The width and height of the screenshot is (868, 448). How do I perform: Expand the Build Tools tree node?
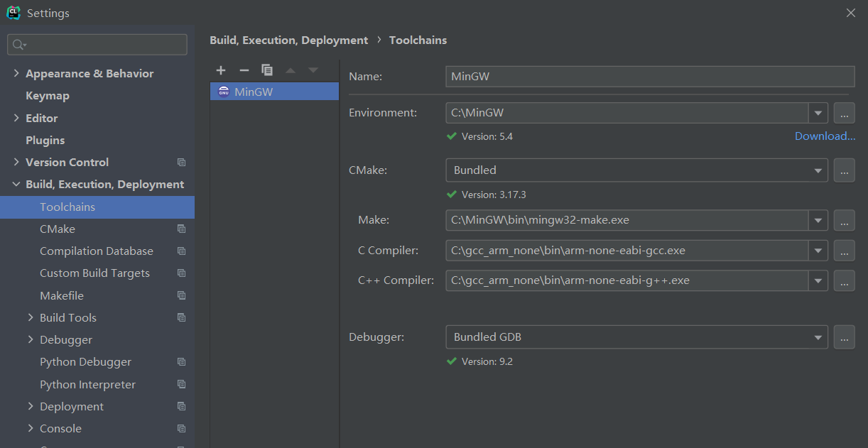(30, 317)
